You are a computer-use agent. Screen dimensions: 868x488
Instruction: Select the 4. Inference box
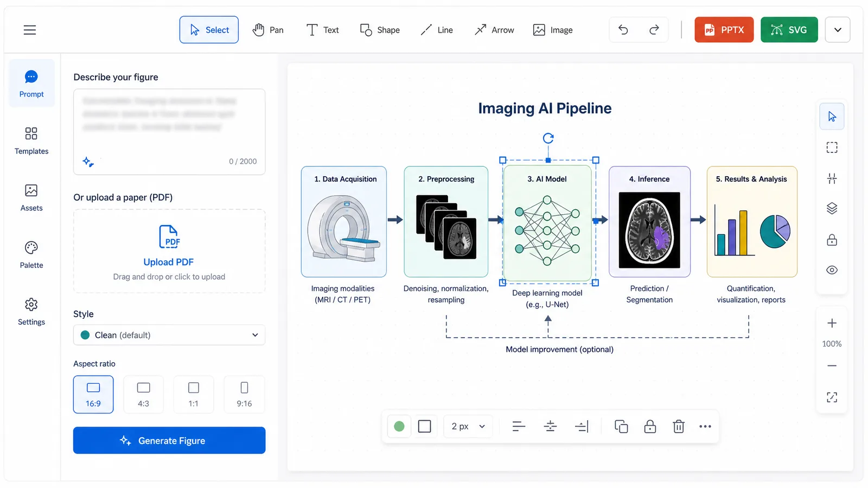(649, 222)
